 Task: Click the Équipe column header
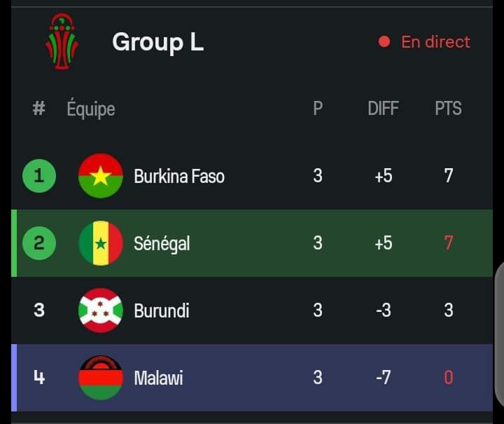(91, 109)
